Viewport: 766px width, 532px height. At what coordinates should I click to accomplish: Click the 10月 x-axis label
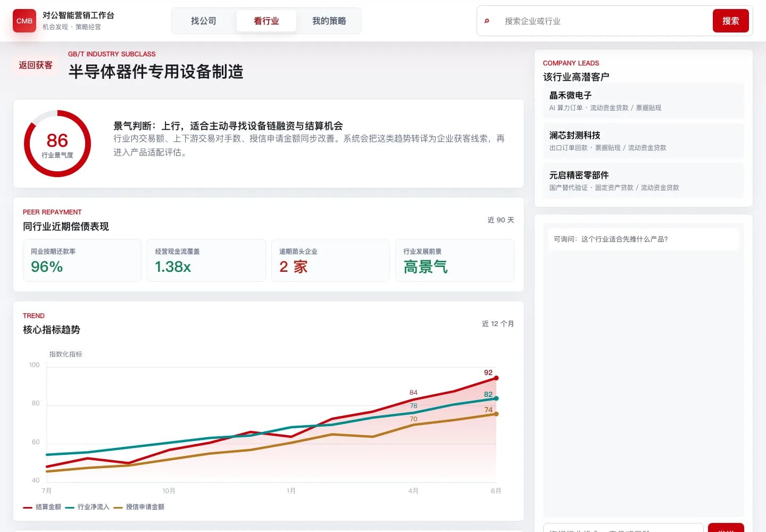coord(169,491)
